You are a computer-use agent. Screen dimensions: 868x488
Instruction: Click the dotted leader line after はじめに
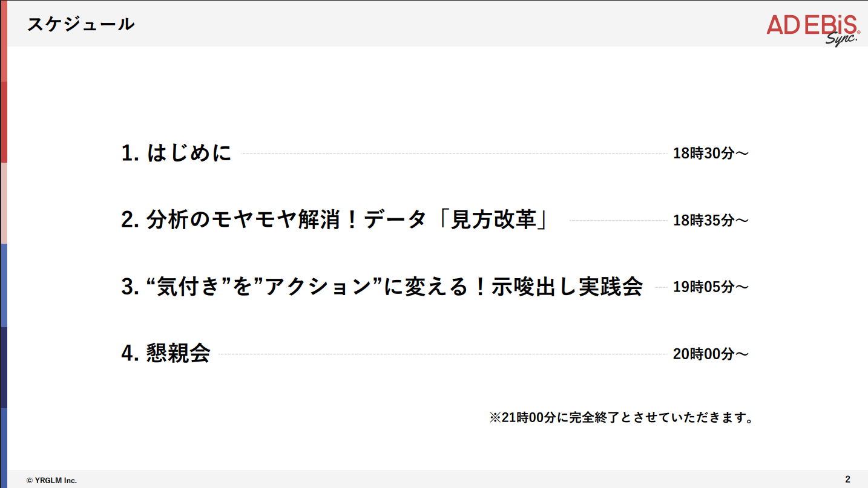(x=453, y=154)
